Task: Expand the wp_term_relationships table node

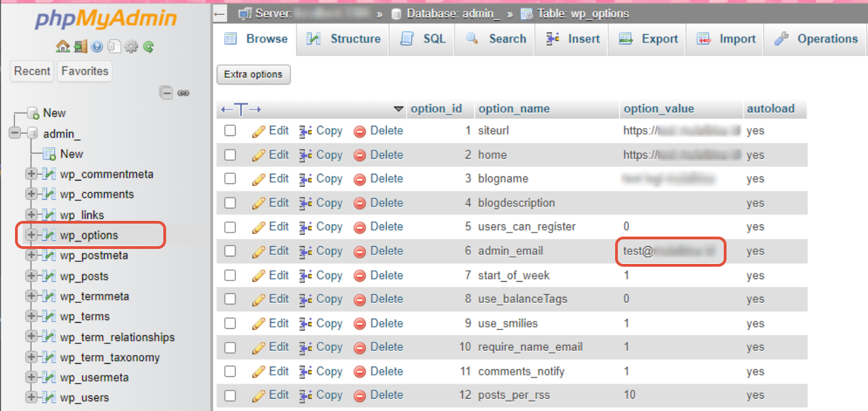Action: [31, 336]
